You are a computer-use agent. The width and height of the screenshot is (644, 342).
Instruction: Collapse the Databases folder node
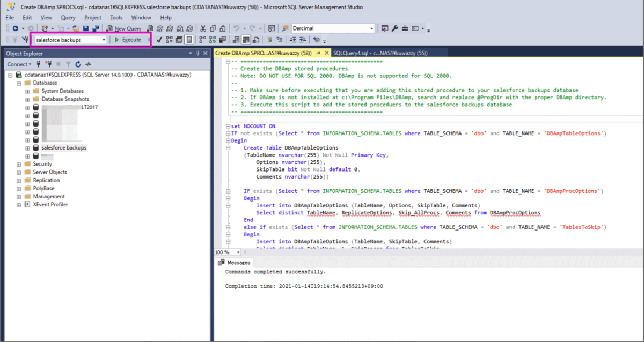pyautogui.click(x=19, y=83)
